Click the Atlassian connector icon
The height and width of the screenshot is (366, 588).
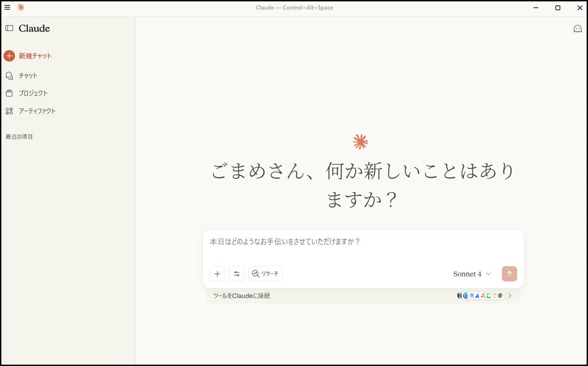pyautogui.click(x=477, y=296)
